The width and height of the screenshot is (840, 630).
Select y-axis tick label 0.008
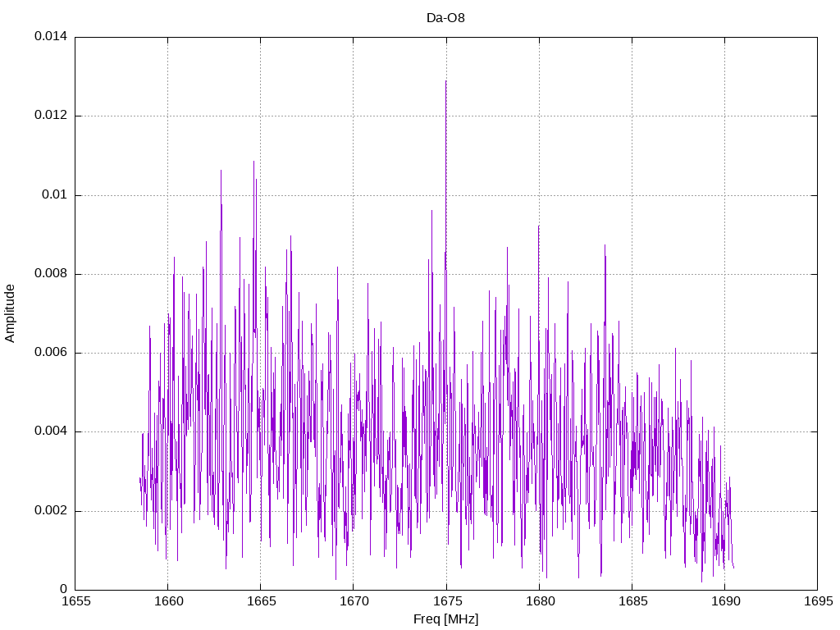(51, 274)
